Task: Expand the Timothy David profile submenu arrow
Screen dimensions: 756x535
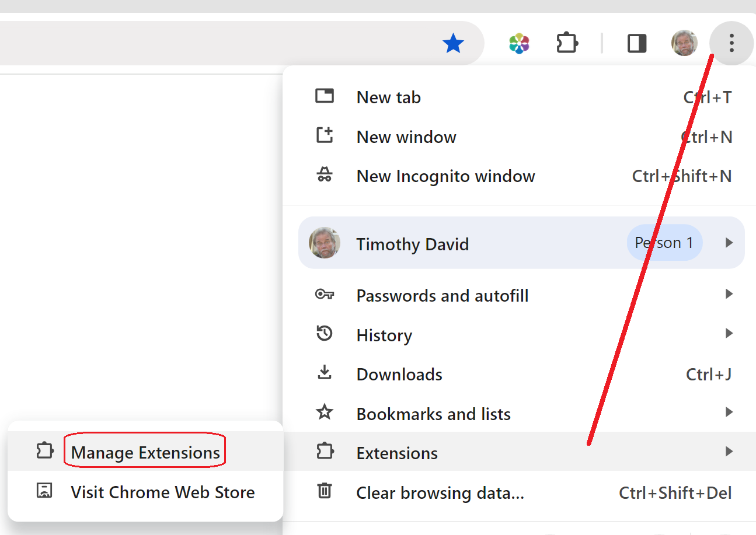Action: coord(729,243)
